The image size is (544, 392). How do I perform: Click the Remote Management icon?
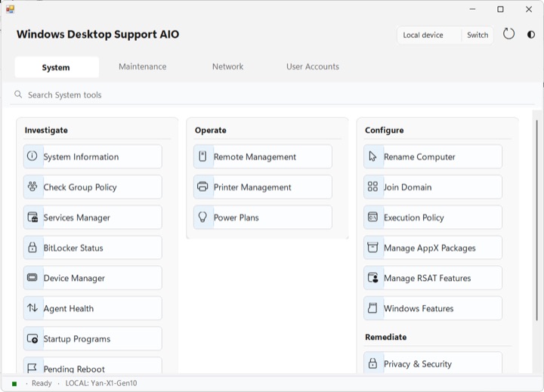[x=202, y=156]
